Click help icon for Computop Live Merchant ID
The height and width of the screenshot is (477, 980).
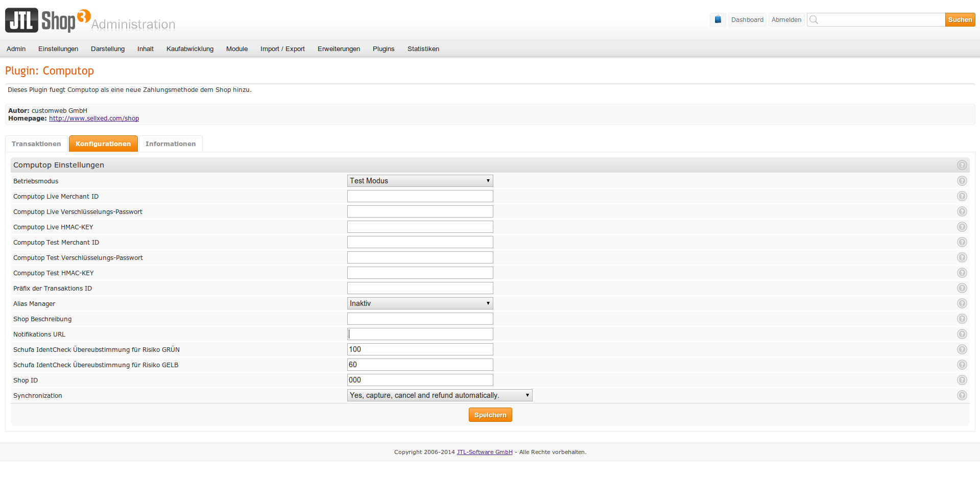point(962,196)
